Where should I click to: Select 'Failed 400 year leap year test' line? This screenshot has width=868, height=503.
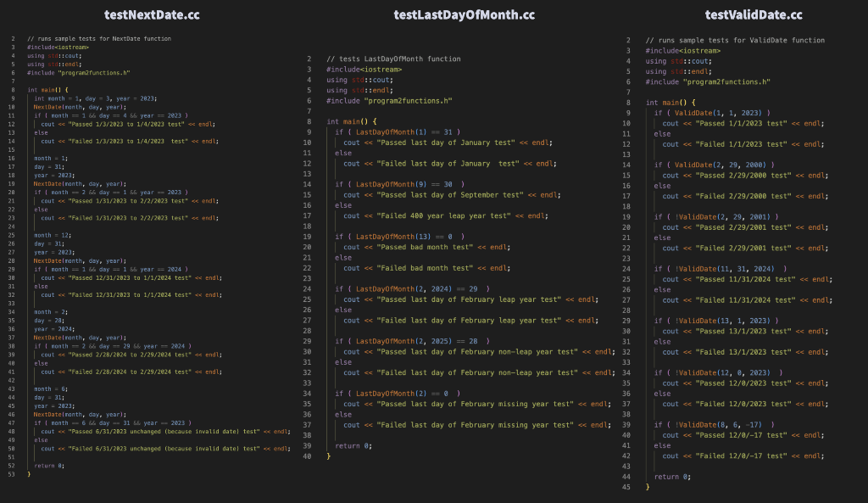[x=446, y=215]
